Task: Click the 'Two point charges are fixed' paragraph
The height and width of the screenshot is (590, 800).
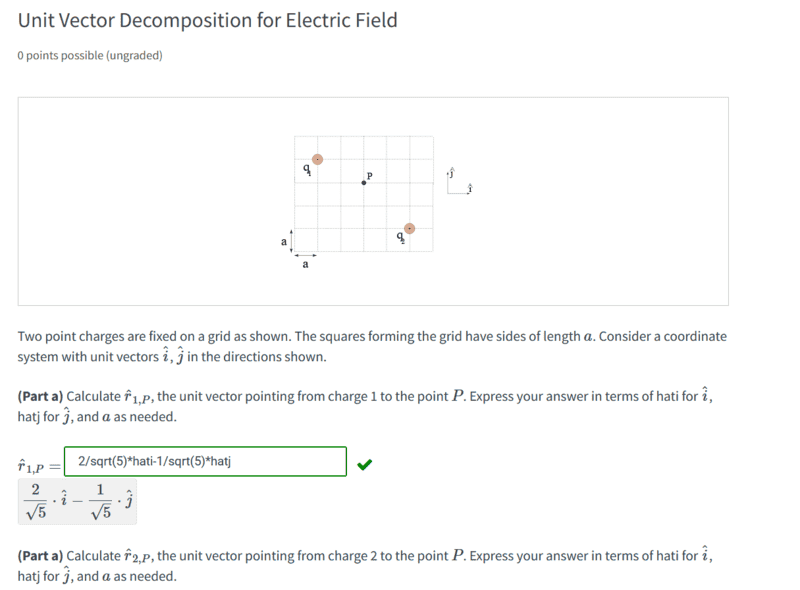Action: (x=372, y=346)
